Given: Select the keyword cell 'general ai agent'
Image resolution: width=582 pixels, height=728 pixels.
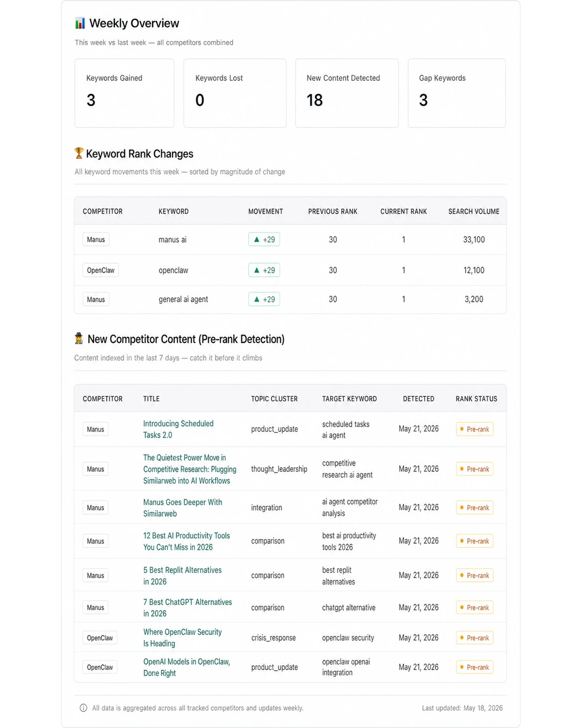Looking at the screenshot, I should point(183,299).
